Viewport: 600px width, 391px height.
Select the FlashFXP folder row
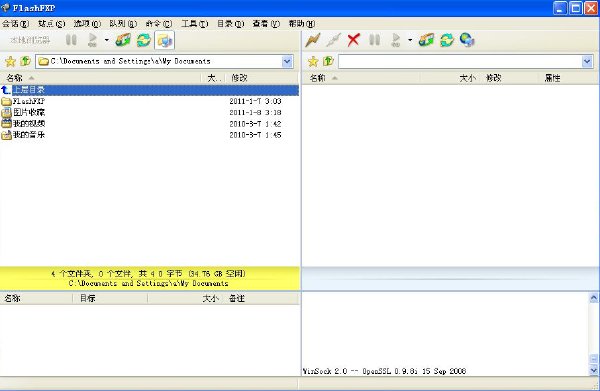(x=150, y=101)
